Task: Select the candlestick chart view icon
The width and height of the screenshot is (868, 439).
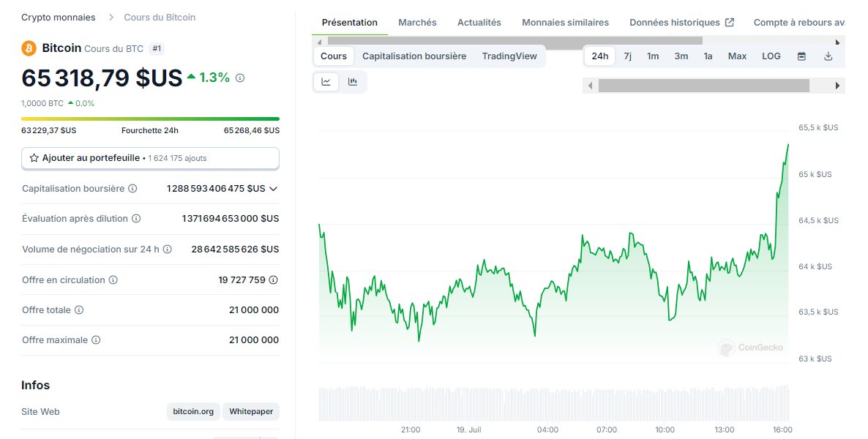Action: coord(353,82)
